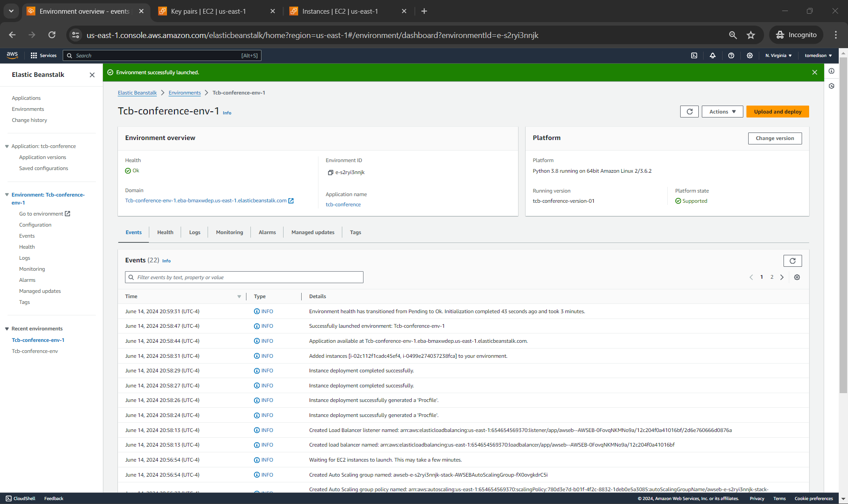The image size is (848, 504).
Task: Open the N. Virginia region selector
Action: pyautogui.click(x=778, y=56)
